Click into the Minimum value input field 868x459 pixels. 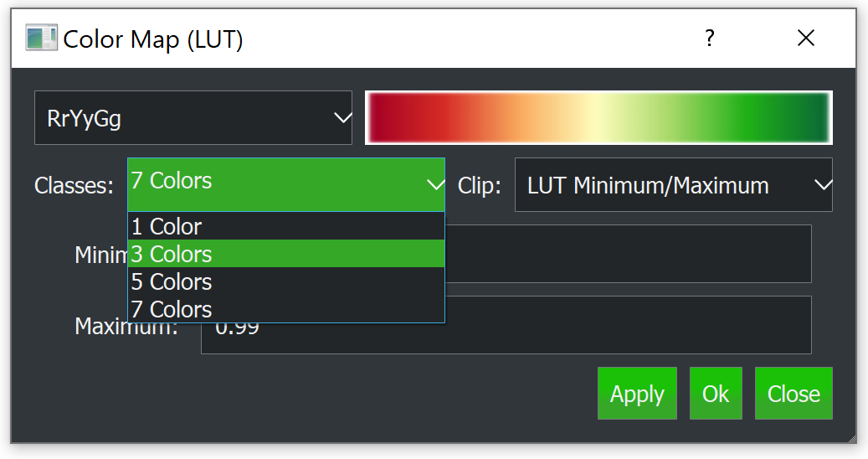point(628,254)
